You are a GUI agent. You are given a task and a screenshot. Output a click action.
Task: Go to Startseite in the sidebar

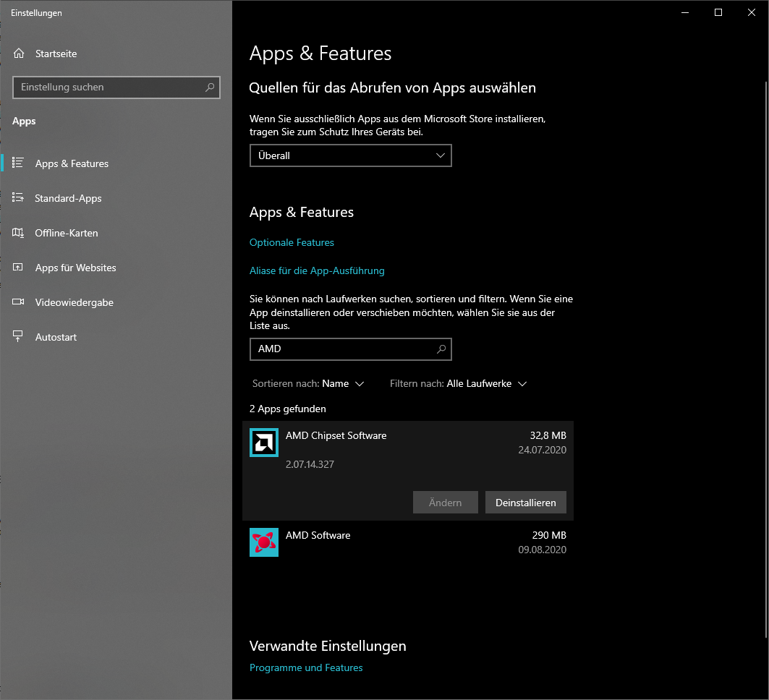[56, 54]
